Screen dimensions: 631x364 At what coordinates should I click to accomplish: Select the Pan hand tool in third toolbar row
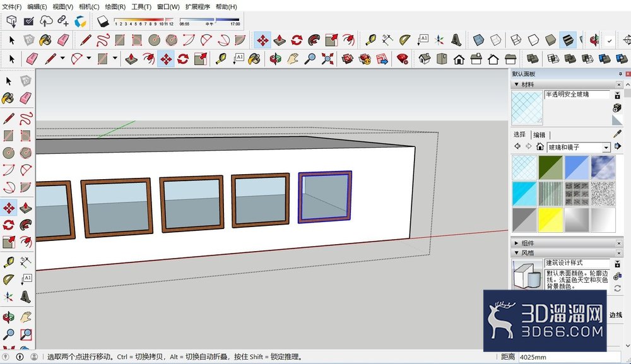[293, 59]
